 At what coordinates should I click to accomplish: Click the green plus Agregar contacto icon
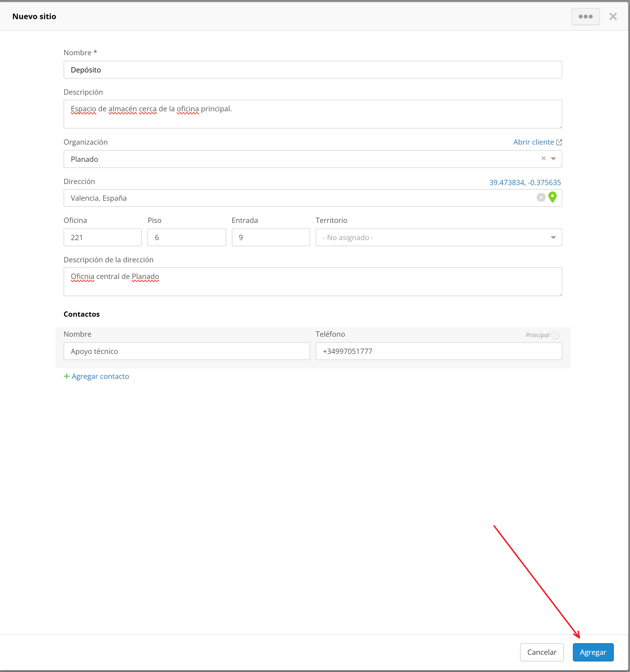pos(67,376)
